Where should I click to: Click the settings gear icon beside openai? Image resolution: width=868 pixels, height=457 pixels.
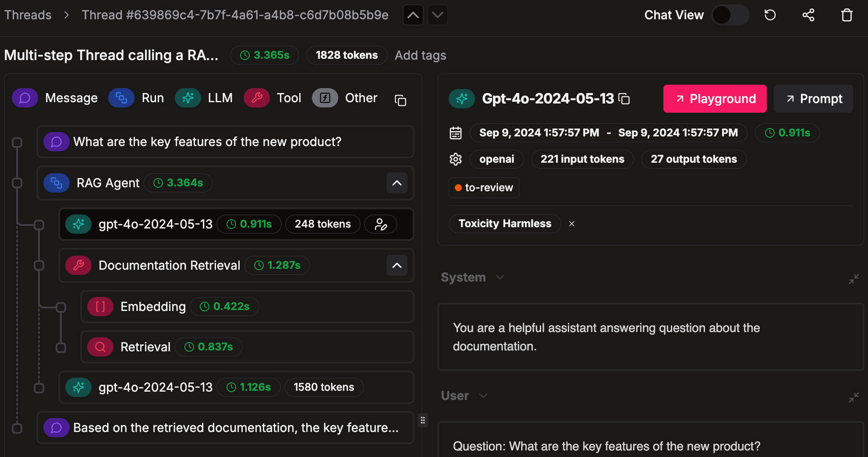456,159
